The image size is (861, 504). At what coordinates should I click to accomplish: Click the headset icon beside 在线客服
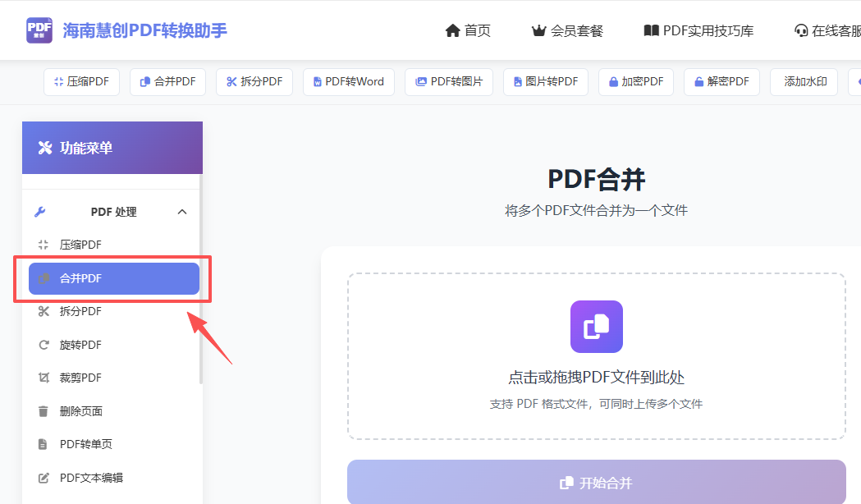[x=801, y=30]
